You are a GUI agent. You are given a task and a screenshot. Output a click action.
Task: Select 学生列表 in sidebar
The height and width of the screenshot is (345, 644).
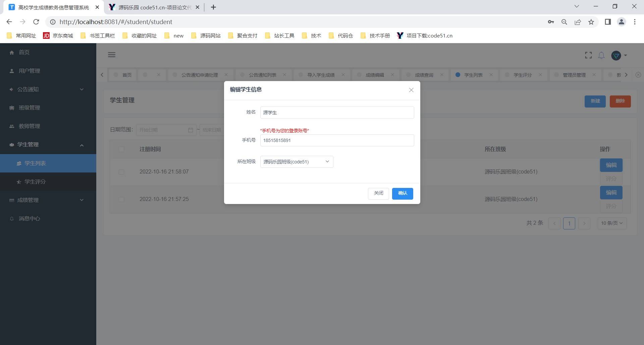click(x=48, y=163)
